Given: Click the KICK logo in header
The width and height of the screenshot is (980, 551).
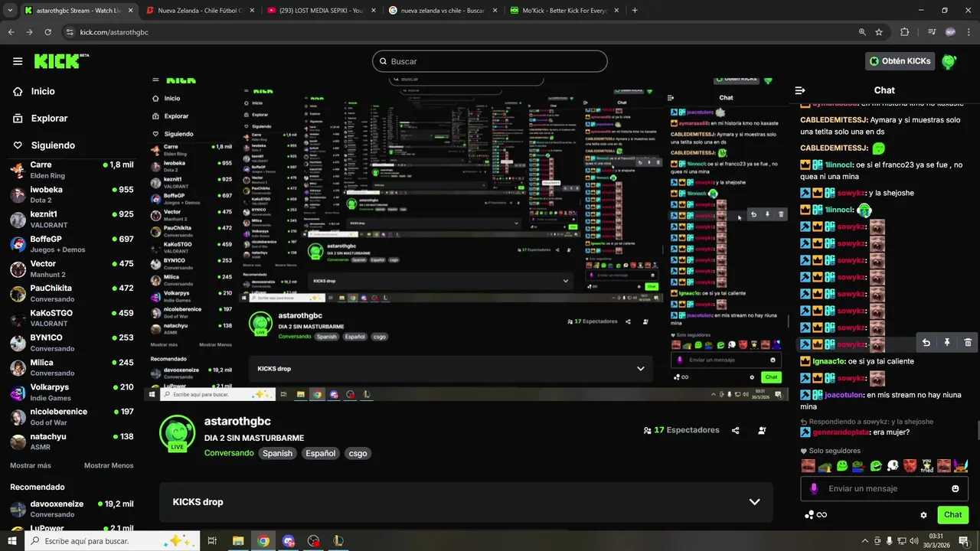Looking at the screenshot, I should [x=61, y=61].
